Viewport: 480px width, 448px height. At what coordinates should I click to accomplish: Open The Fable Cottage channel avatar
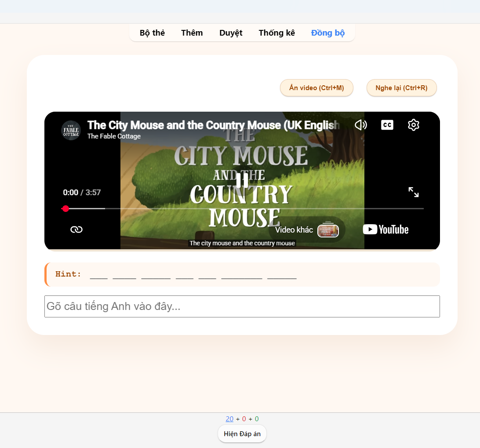[71, 131]
